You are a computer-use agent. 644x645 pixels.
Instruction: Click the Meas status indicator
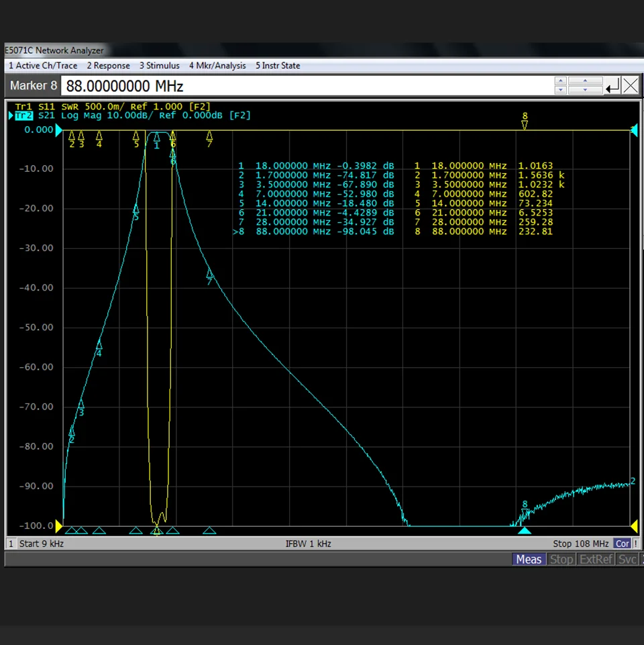(x=529, y=560)
